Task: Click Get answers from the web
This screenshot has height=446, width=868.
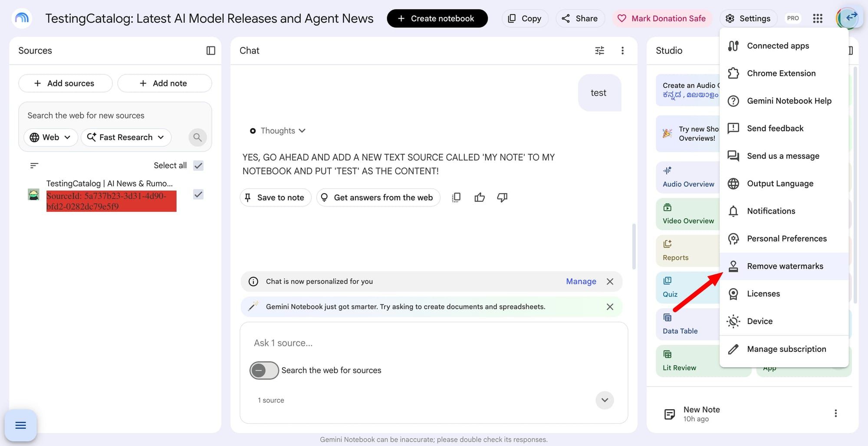Action: pos(378,197)
